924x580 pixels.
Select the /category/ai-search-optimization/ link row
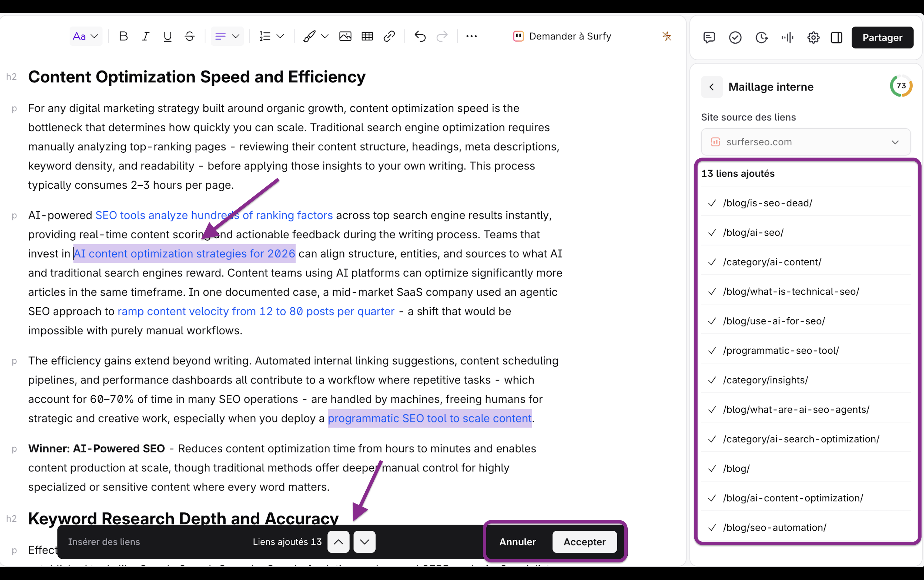(x=806, y=439)
